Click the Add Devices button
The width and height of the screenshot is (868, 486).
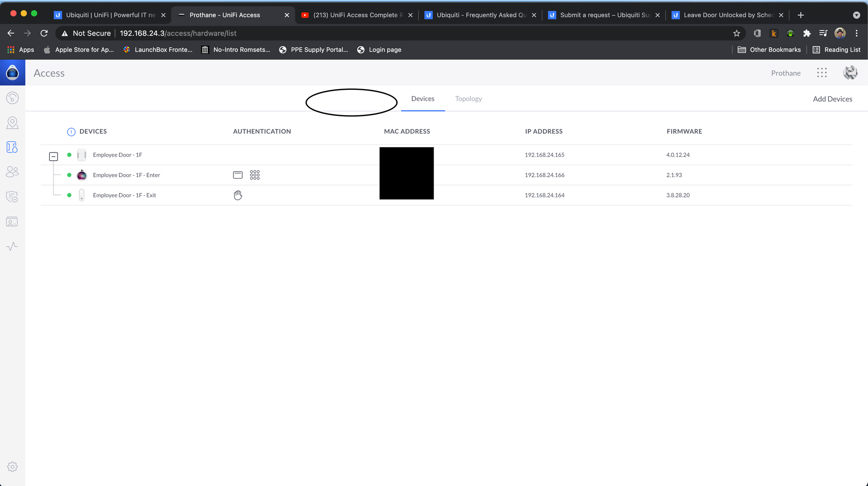(x=832, y=99)
